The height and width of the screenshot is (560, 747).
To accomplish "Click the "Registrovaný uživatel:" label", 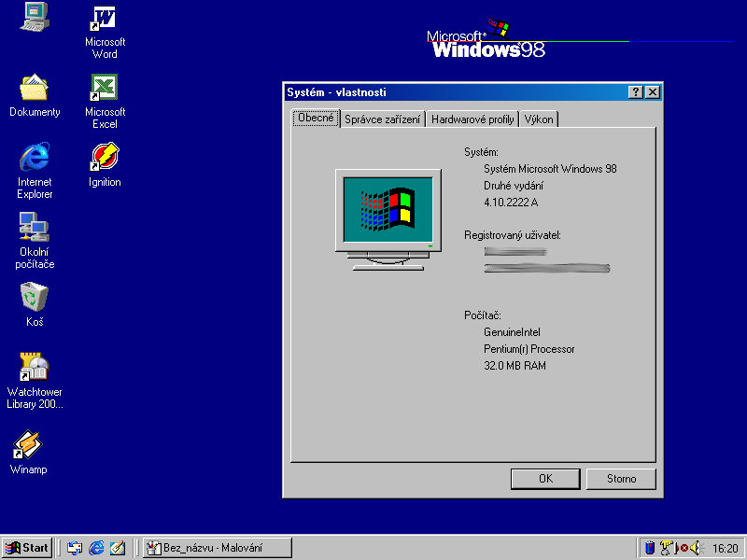I will click(513, 235).
